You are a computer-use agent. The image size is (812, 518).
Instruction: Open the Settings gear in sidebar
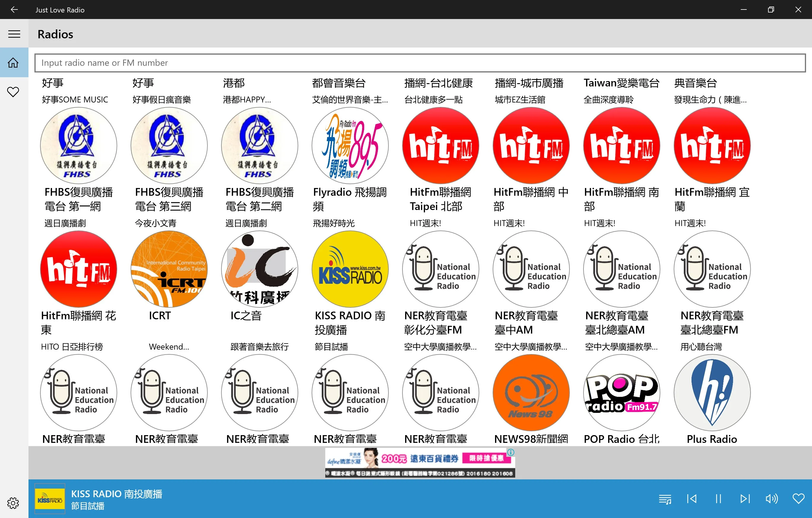tap(13, 503)
